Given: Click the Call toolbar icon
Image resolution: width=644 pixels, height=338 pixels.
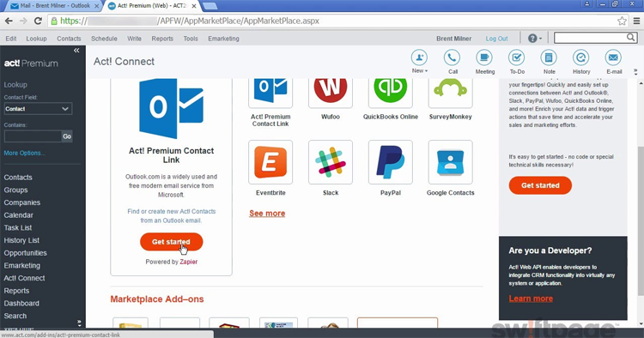Looking at the screenshot, I should 452,57.
